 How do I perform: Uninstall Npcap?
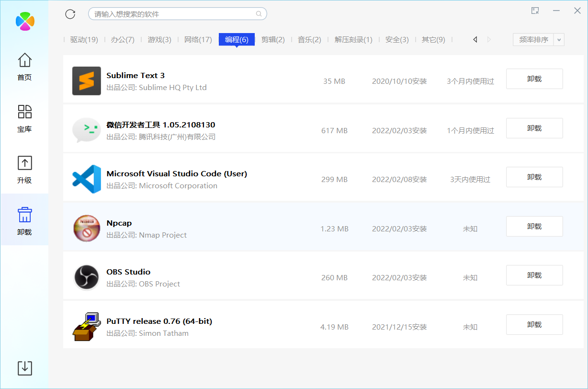tap(534, 226)
